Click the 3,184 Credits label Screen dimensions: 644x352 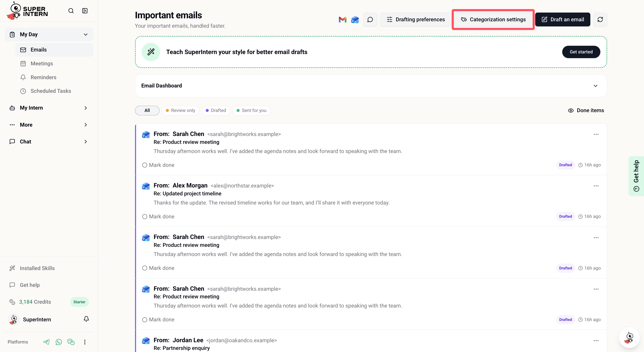(x=35, y=302)
